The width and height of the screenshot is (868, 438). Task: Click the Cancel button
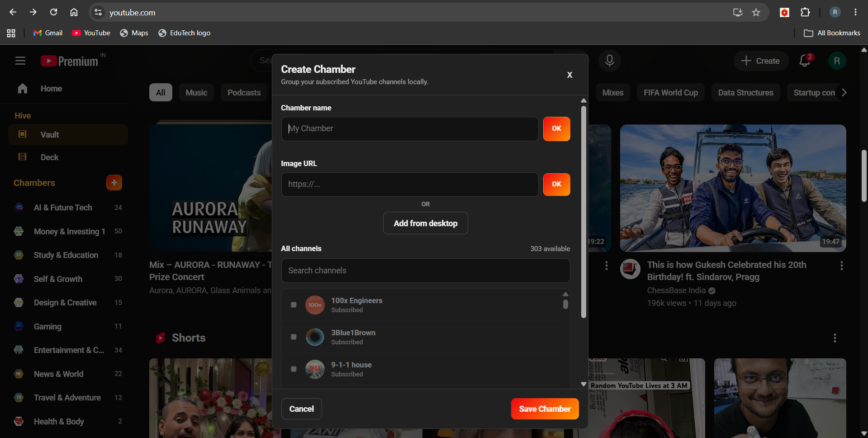pyautogui.click(x=301, y=409)
